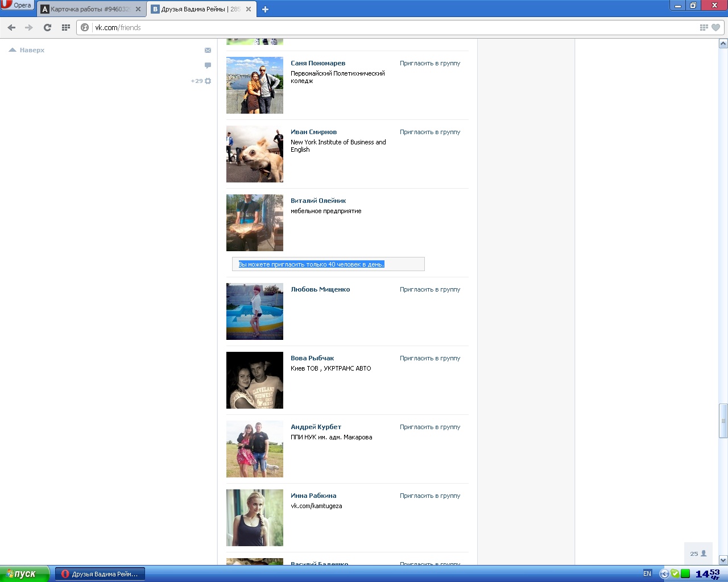
Task: Open Инна Рабкина's profile name link
Action: coord(313,496)
